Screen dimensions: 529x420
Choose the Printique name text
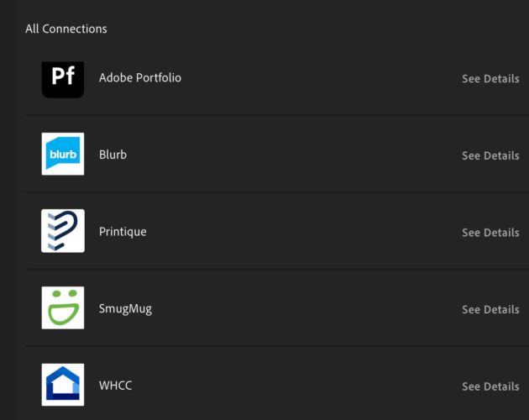123,232
